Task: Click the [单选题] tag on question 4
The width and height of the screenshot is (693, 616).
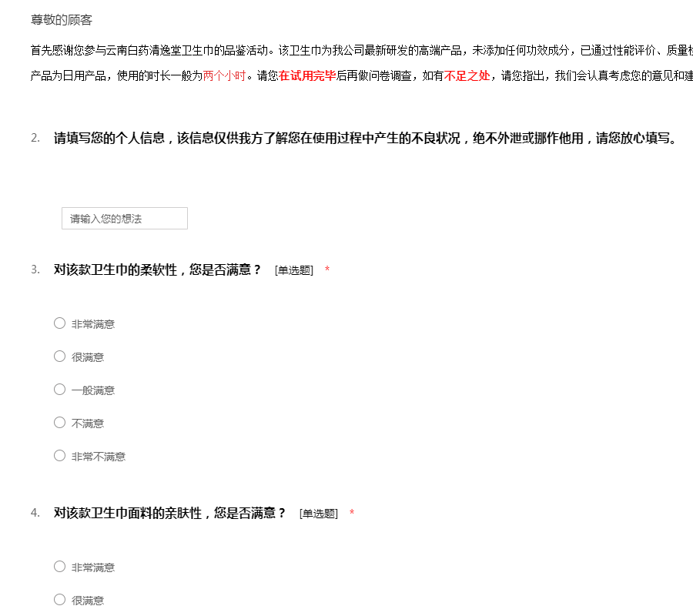Action: click(x=318, y=514)
